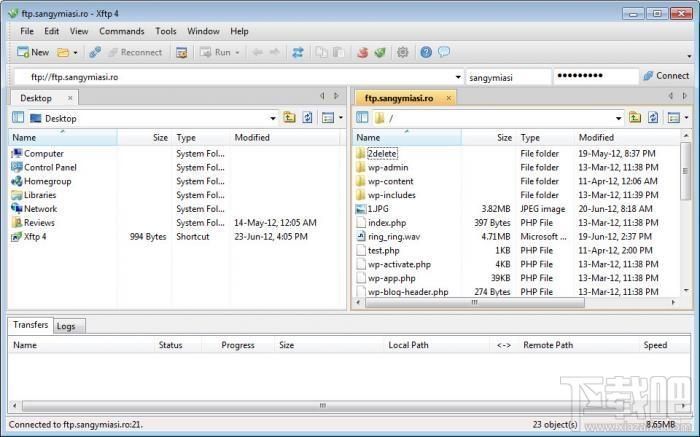The image size is (700, 437).
Task: Select Xftp 4 shortcut in local list
Action: [x=35, y=237]
